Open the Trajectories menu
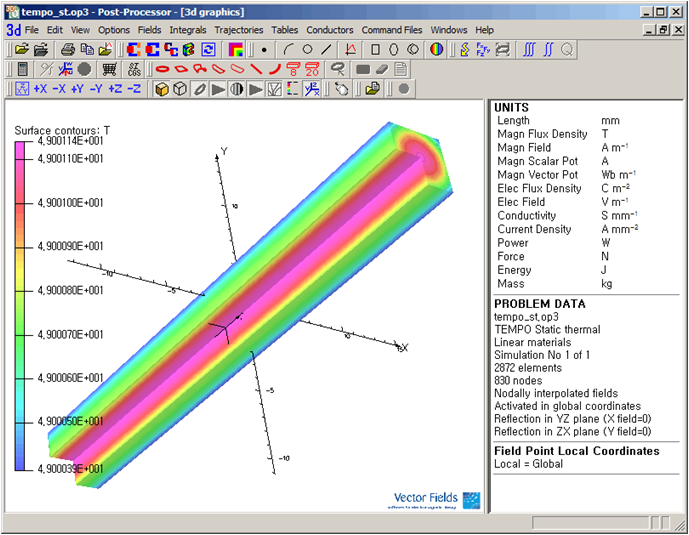The width and height of the screenshot is (689, 535). [240, 30]
